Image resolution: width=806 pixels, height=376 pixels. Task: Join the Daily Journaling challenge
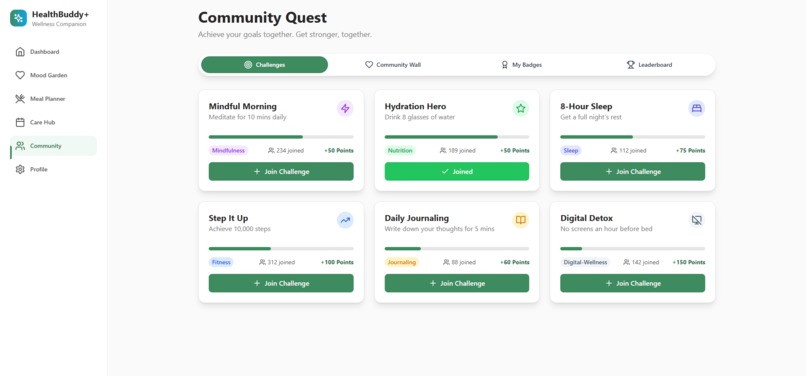[x=456, y=283]
